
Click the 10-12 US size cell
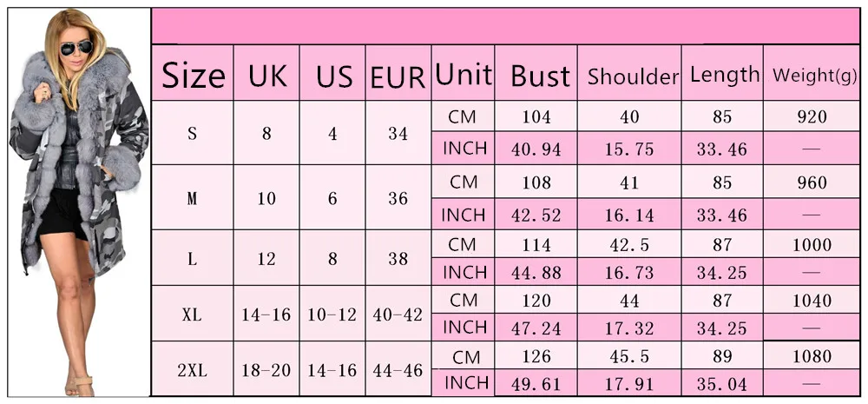click(332, 315)
